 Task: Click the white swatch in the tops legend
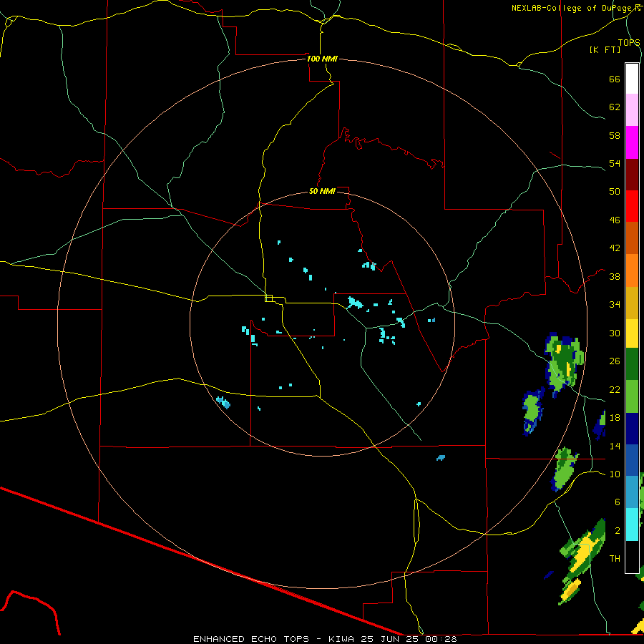point(632,79)
